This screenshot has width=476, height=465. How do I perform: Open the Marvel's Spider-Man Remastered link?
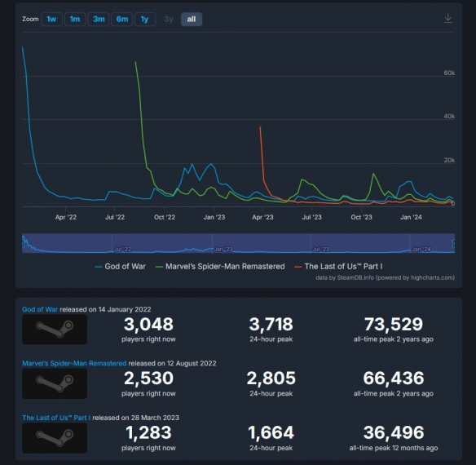(74, 364)
